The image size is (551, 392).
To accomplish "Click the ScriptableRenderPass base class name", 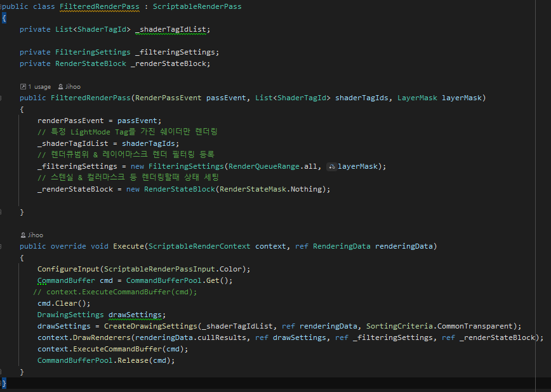I will (x=197, y=7).
